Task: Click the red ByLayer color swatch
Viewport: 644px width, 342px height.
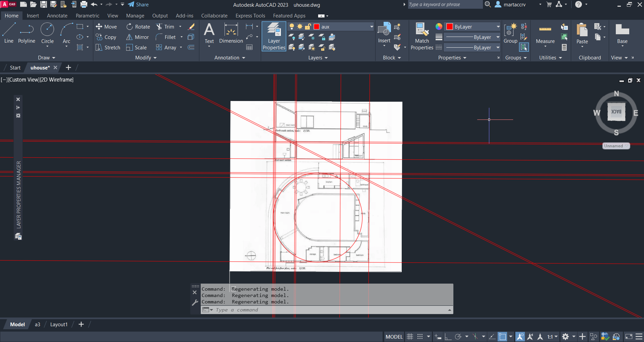Action: click(450, 27)
